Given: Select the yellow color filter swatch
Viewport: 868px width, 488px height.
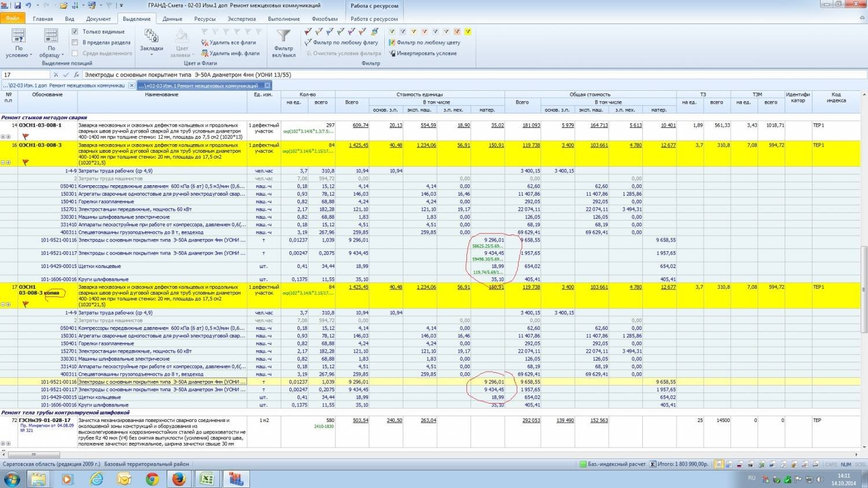Looking at the screenshot, I should pos(468,31).
